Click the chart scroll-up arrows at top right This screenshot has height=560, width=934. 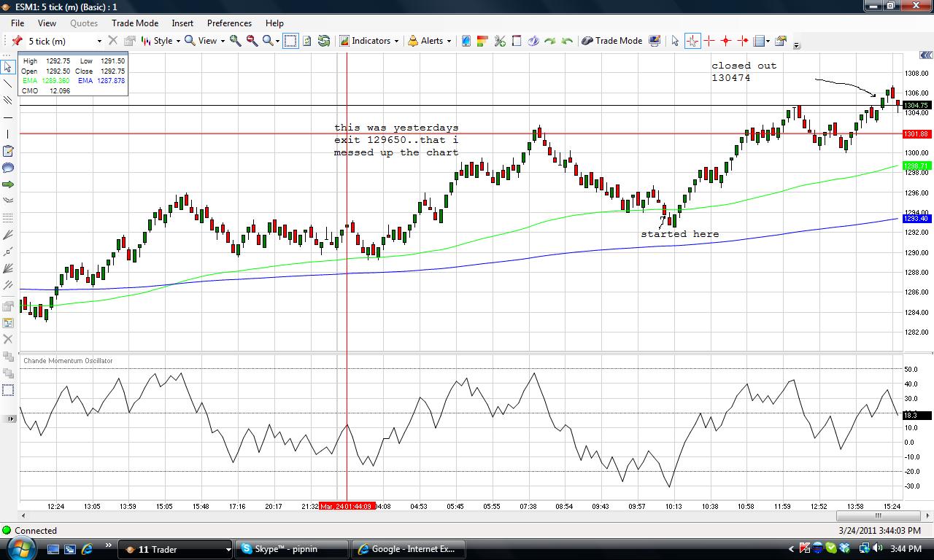[x=927, y=55]
